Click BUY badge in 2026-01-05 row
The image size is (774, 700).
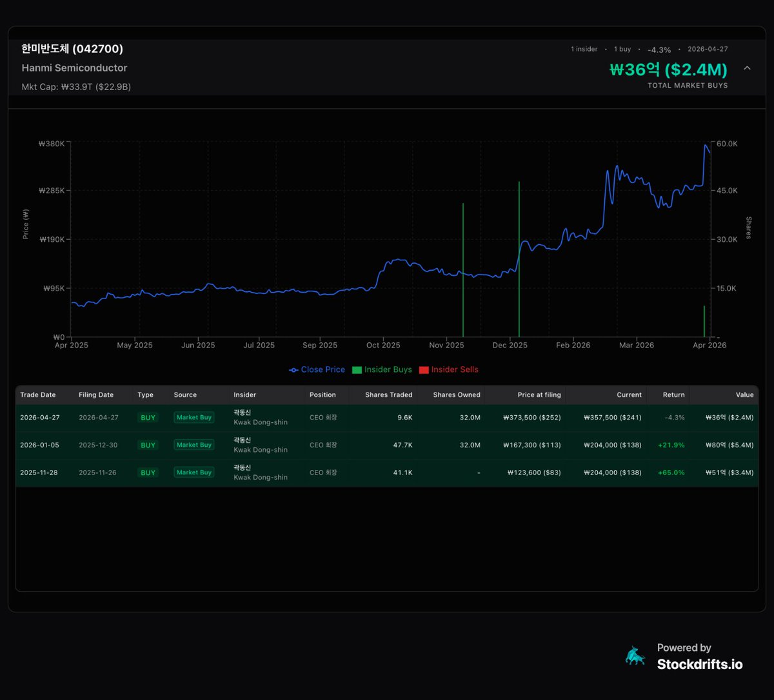coord(148,445)
